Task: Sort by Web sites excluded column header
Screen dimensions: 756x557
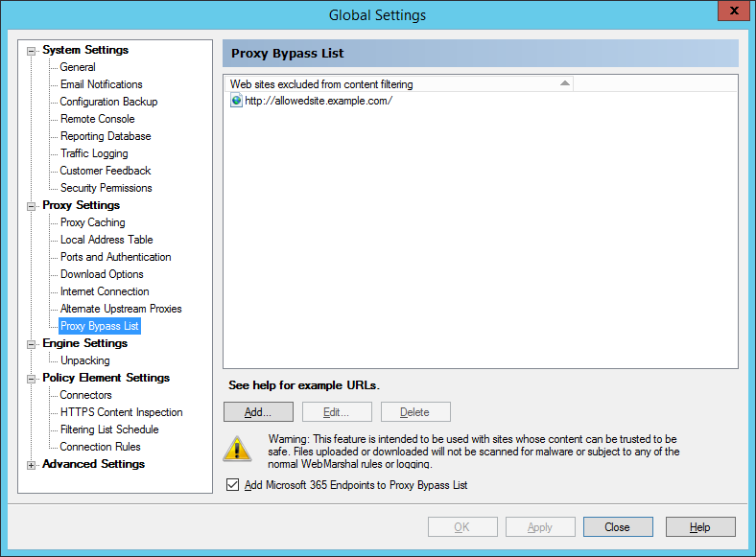Action: click(399, 83)
